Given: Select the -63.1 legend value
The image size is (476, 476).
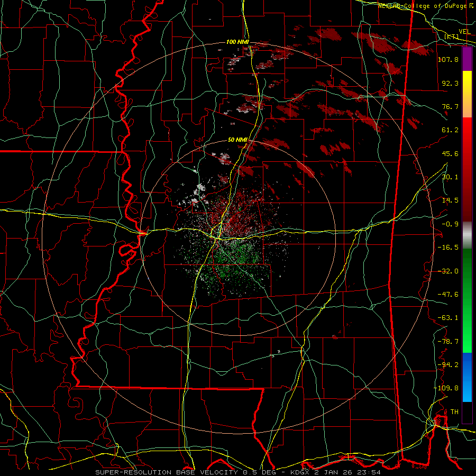Looking at the screenshot, I should pyautogui.click(x=448, y=317).
